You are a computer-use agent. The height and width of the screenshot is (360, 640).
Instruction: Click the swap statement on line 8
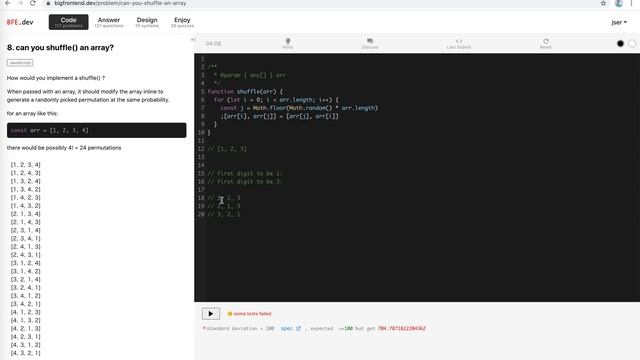coord(280,116)
